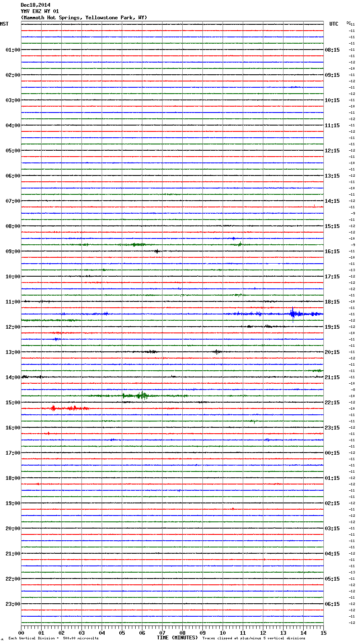Click the '09:00' MST time label
Screen dimensions: 357x644
click(x=13, y=251)
